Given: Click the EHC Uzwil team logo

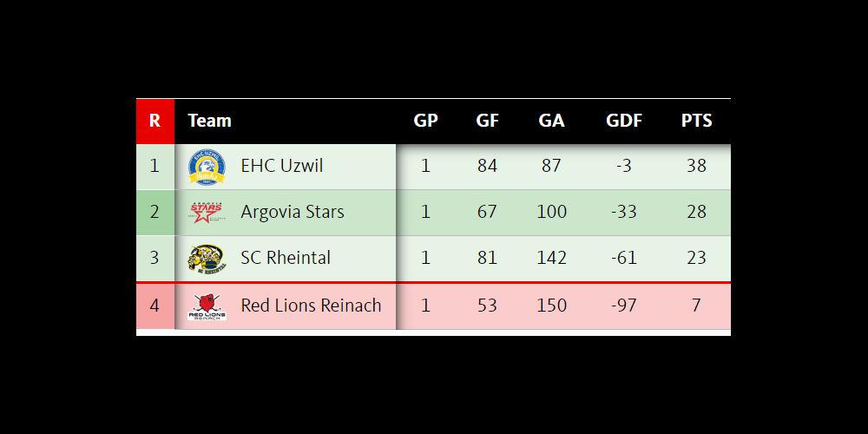Looking at the screenshot, I should point(207,167).
